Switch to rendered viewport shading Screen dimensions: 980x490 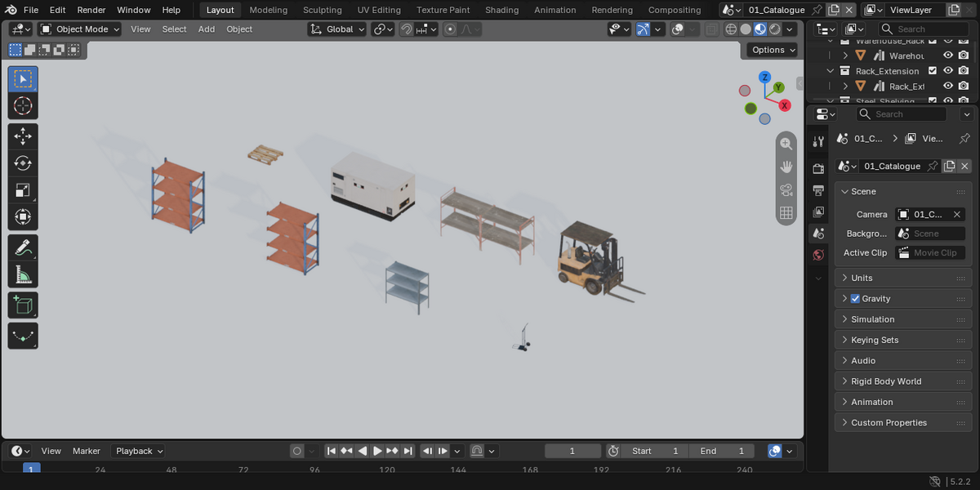pyautogui.click(x=775, y=29)
